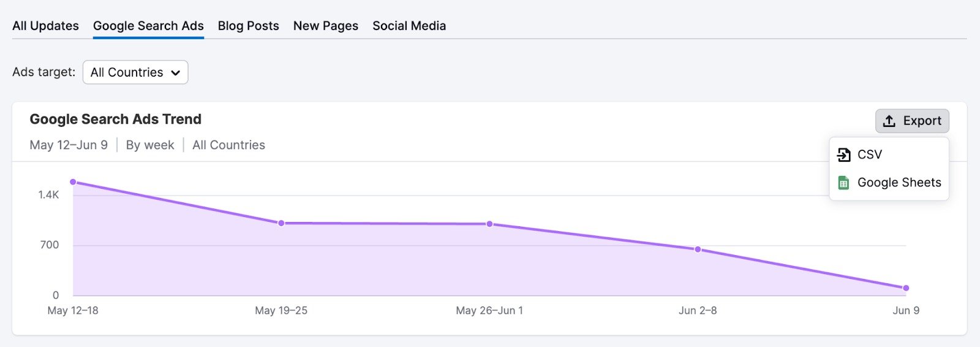Click the Google Search Ads Trend heading

pyautogui.click(x=115, y=119)
